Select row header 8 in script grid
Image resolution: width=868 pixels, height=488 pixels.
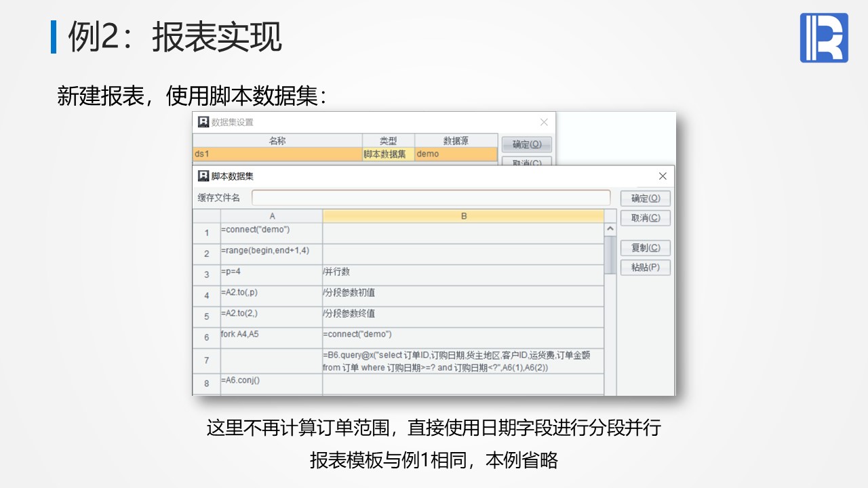pyautogui.click(x=207, y=384)
